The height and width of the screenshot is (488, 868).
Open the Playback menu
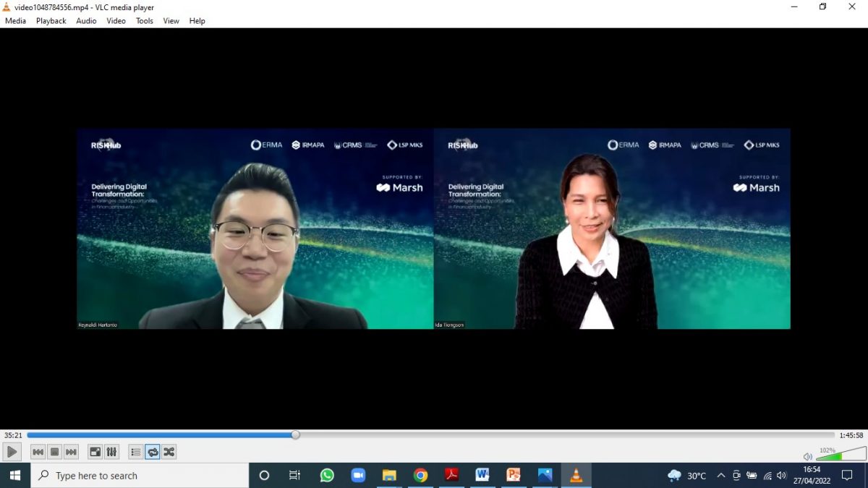click(x=51, y=21)
